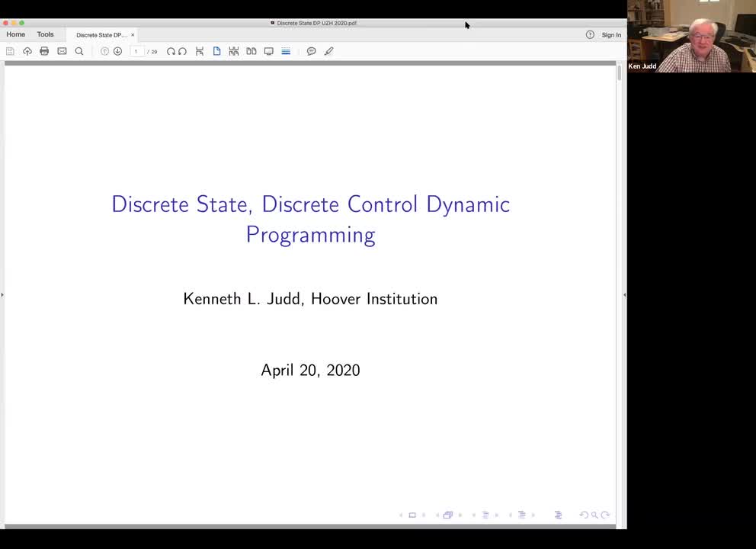Click the window title Discrete State DP UZH 2020.pdf
The image size is (756, 549).
pos(317,23)
